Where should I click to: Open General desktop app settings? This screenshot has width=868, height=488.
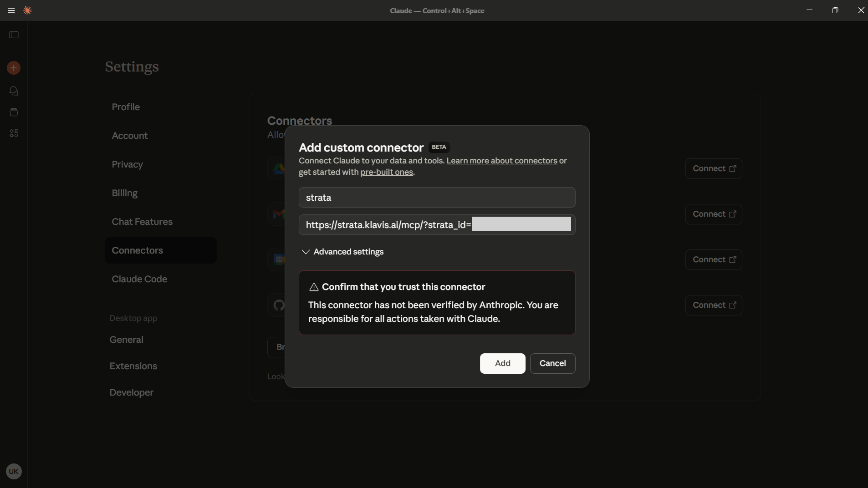tap(126, 340)
